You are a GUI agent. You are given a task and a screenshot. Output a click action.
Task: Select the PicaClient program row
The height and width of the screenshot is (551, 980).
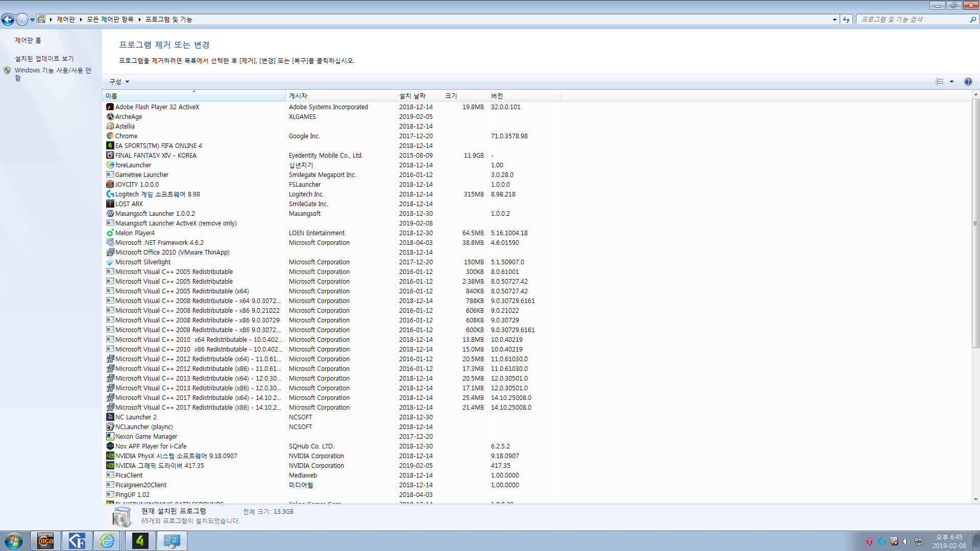[332, 475]
